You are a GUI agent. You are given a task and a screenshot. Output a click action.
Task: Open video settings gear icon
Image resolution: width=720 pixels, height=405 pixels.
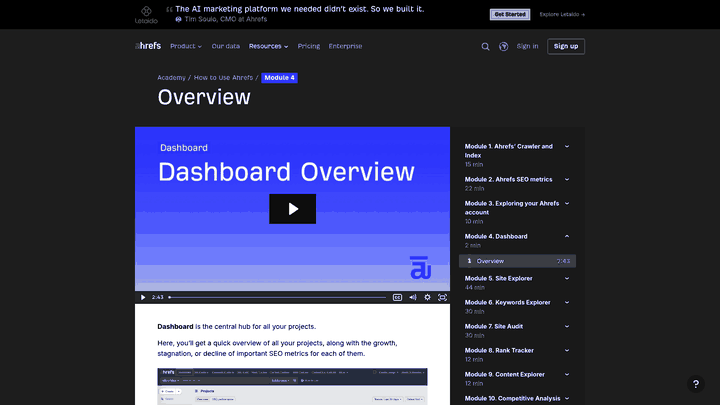[x=428, y=297]
